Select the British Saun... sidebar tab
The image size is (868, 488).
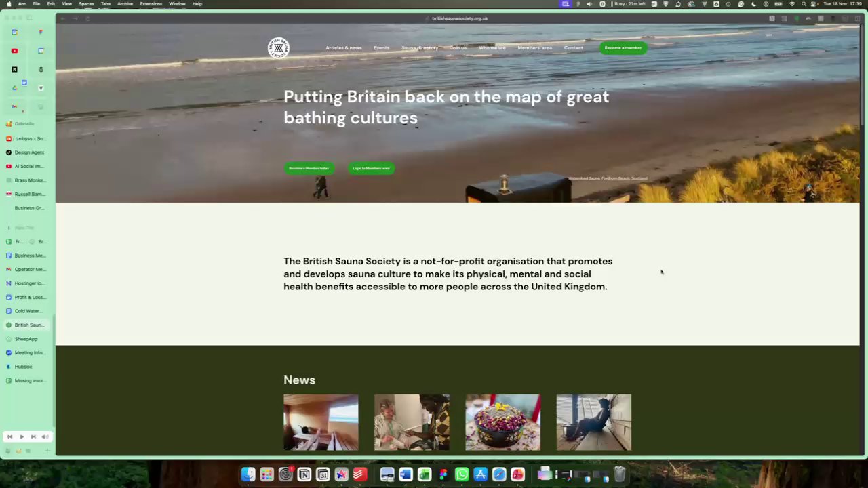click(27, 325)
